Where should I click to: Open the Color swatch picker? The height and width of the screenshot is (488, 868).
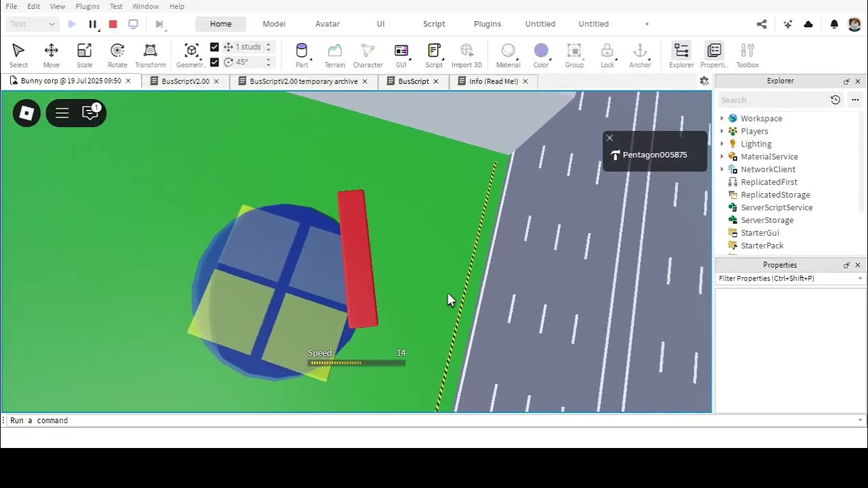pyautogui.click(x=541, y=56)
